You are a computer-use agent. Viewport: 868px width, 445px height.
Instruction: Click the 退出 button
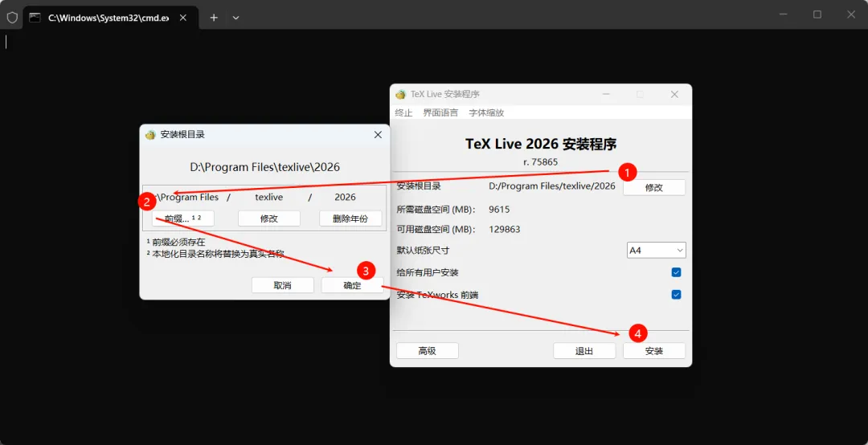tap(584, 351)
